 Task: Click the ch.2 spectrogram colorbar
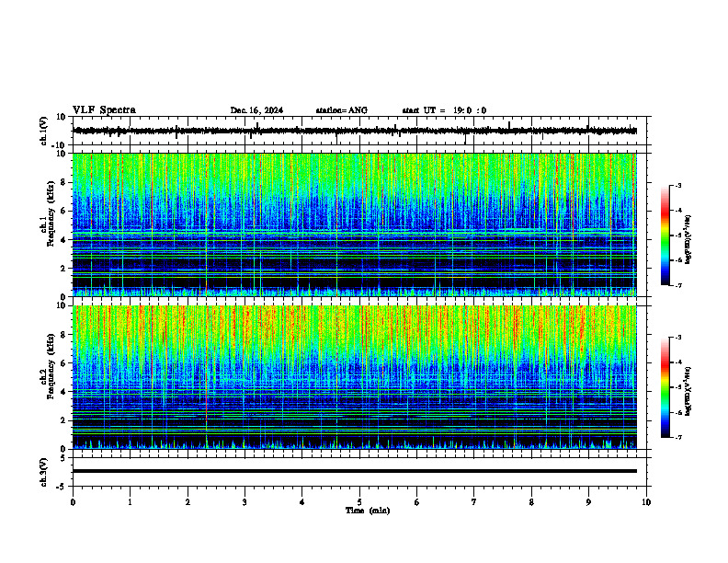coord(665,387)
